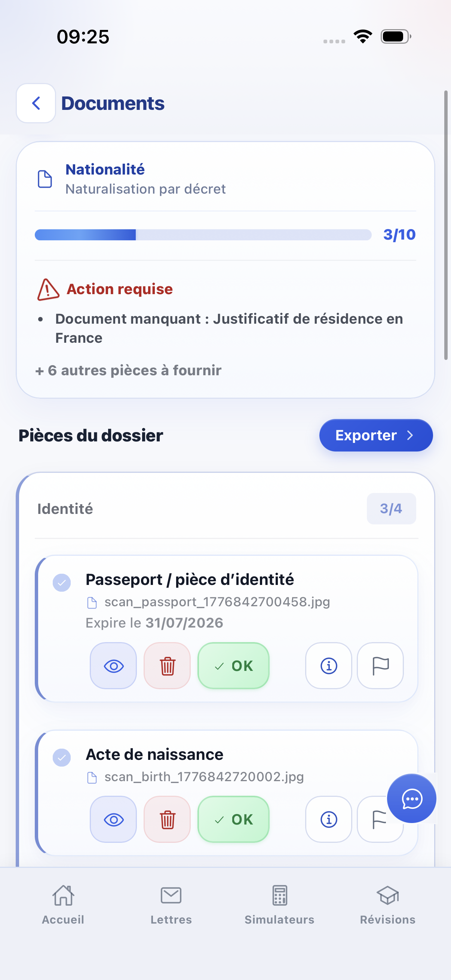Preview the passport scan with eye icon
451x980 pixels.
point(113,666)
